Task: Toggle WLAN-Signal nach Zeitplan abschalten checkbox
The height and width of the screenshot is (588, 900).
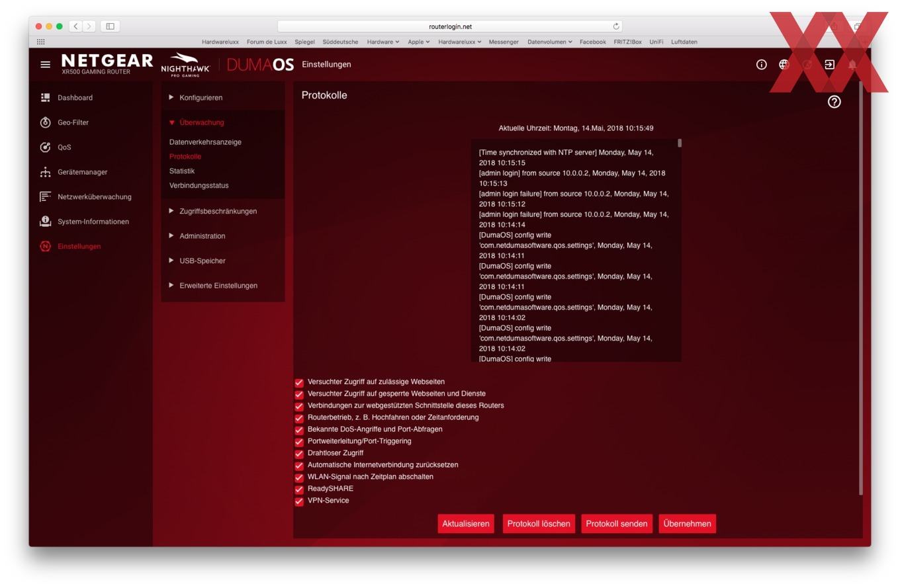Action: 299,478
